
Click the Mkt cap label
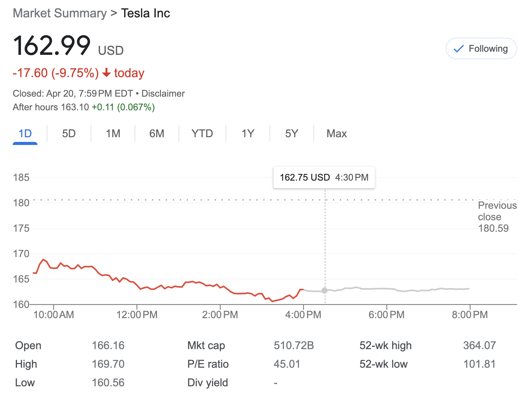coord(206,345)
